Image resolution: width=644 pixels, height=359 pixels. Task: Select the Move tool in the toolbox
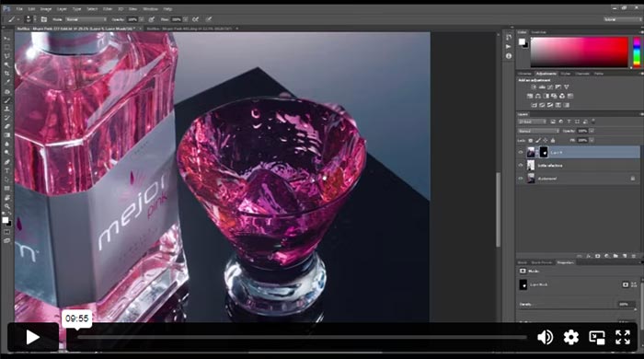click(7, 39)
